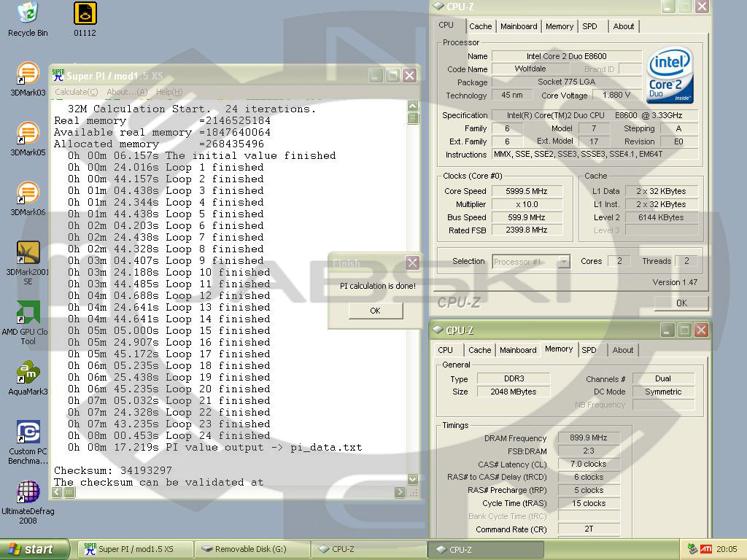Image resolution: width=747 pixels, height=560 pixels.
Task: Open About menu in Super PI
Action: click(x=127, y=92)
